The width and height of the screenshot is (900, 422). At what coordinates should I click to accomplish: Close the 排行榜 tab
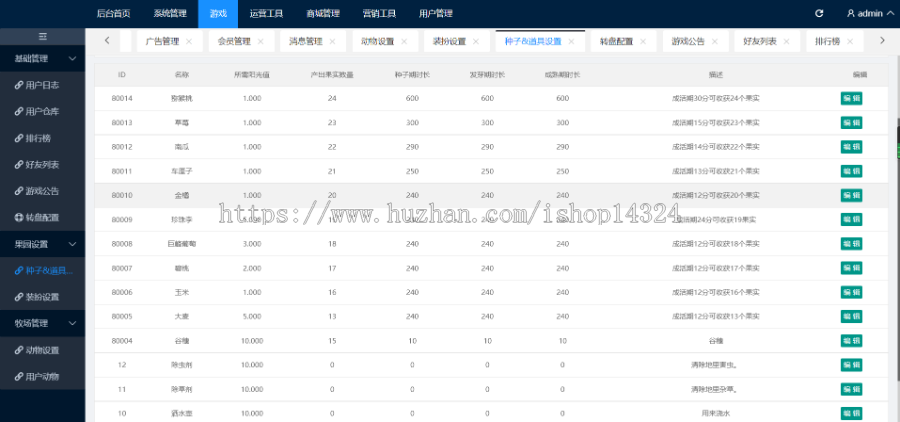click(849, 41)
